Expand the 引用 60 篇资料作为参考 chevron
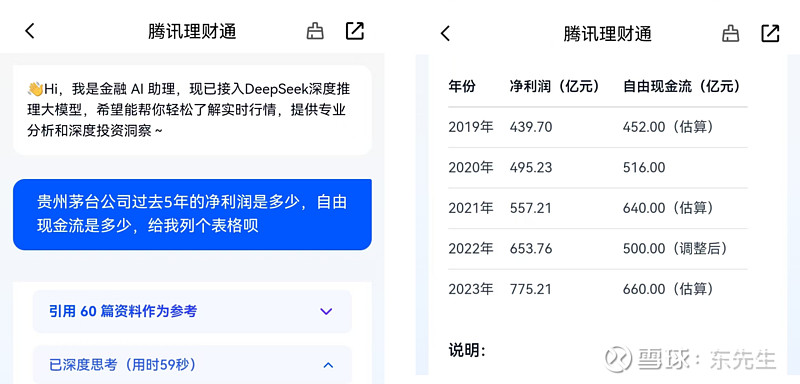 [326, 311]
